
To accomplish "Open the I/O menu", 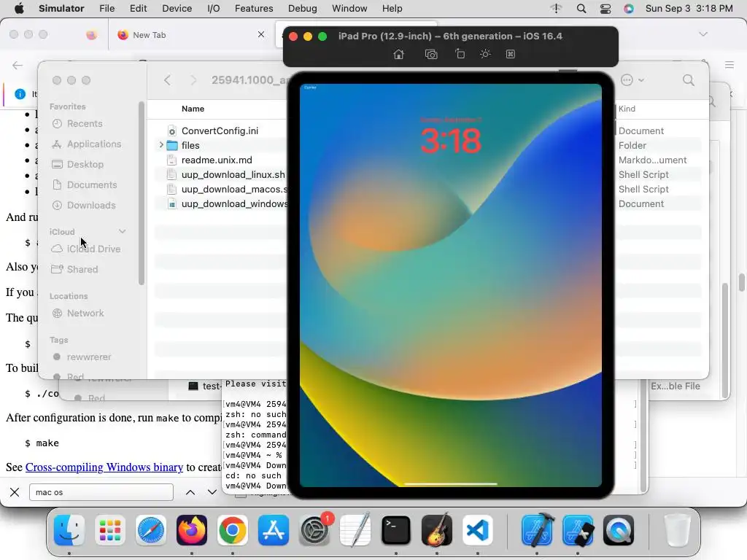I will click(214, 9).
